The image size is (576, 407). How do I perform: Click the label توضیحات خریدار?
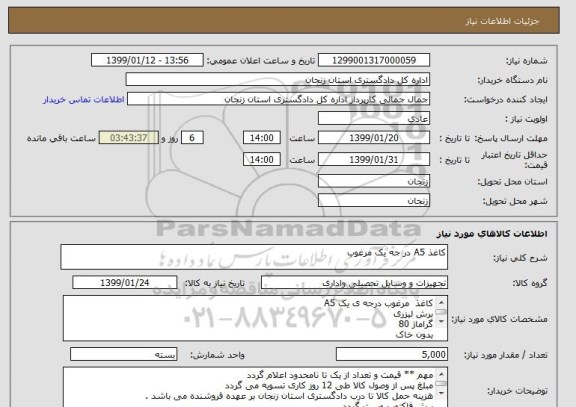518,392
